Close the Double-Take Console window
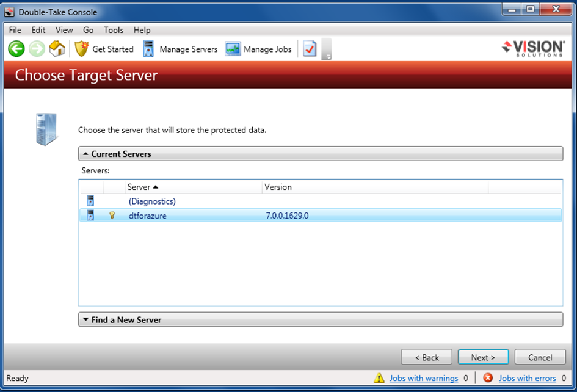The width and height of the screenshot is (577, 392). (556, 9)
